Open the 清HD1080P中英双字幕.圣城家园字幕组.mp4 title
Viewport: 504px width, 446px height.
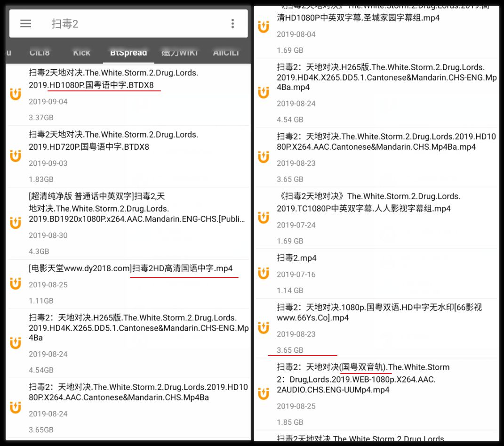(358, 18)
